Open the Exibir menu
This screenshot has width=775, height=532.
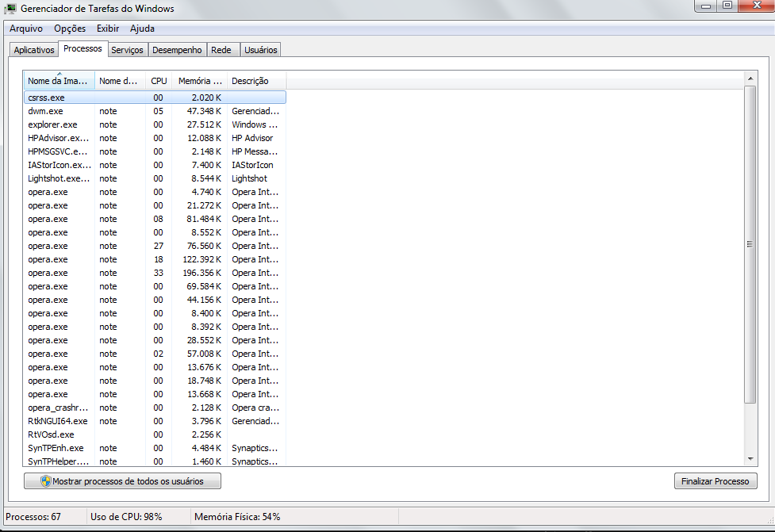[x=108, y=29]
